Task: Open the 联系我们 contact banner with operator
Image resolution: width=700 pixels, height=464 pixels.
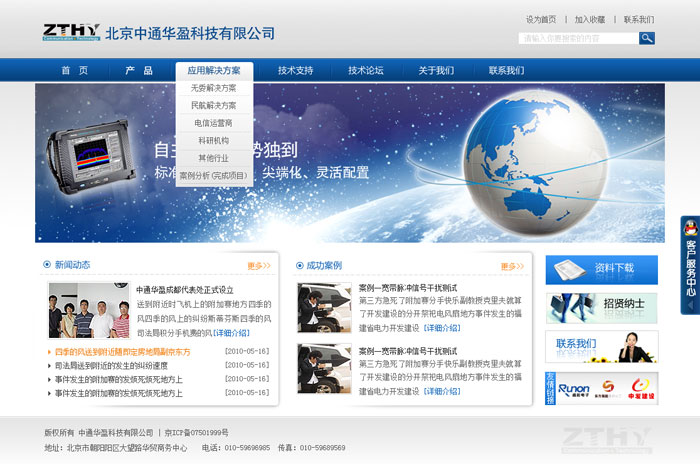Action: click(601, 346)
